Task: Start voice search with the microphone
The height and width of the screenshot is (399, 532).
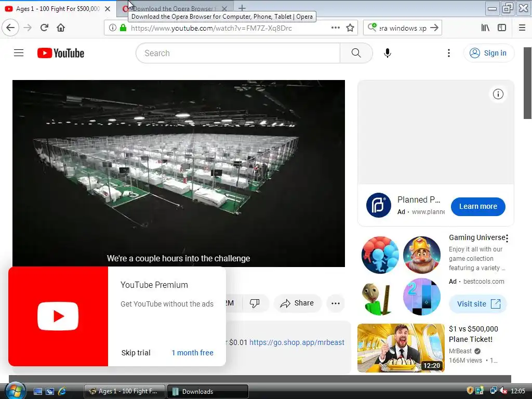Action: tap(388, 53)
